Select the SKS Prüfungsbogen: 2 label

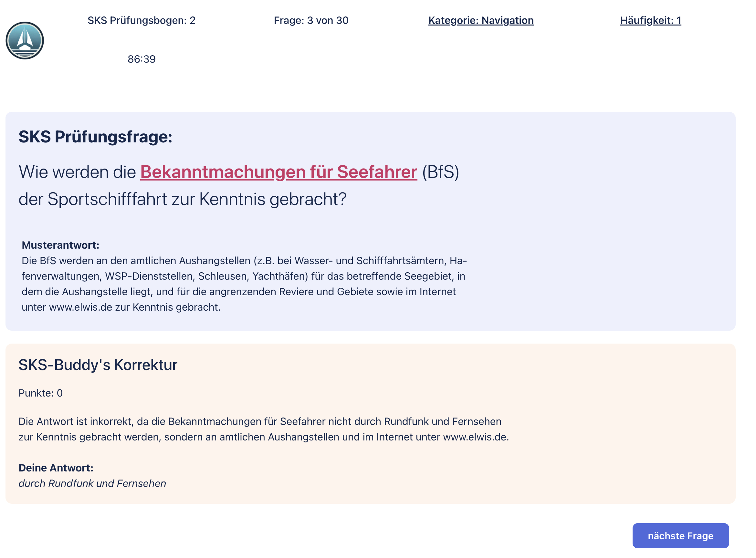142,21
